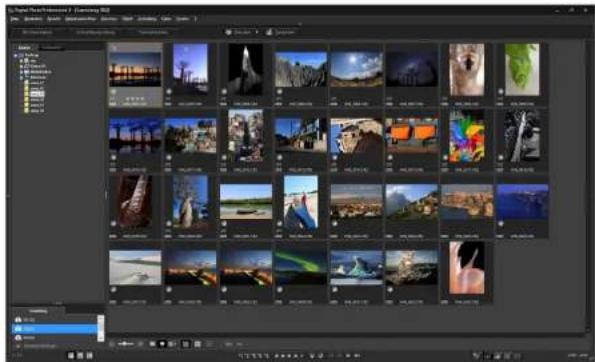
Task: Set first rating star in the bottom status bar
Action: click(x=277, y=356)
